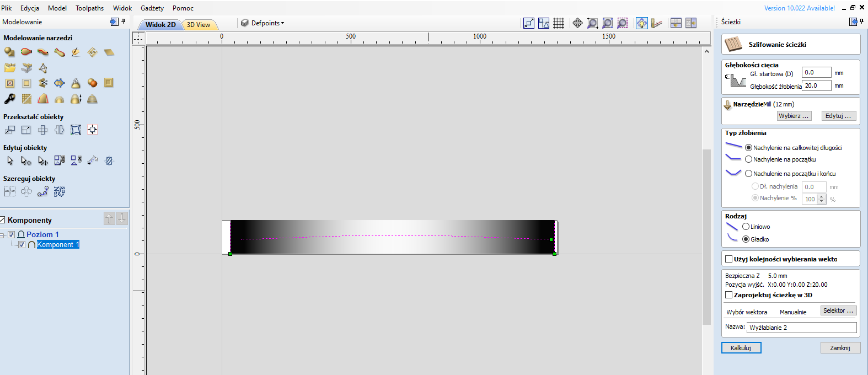Click the Gł. startowa depth field
The height and width of the screenshot is (375, 868).
(816, 72)
